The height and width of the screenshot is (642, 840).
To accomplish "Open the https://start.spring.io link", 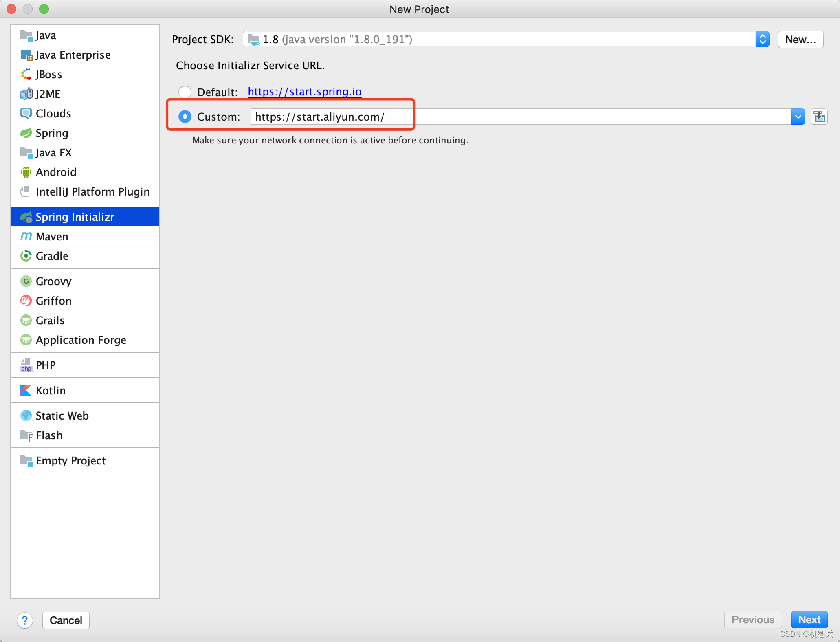I will click(304, 92).
